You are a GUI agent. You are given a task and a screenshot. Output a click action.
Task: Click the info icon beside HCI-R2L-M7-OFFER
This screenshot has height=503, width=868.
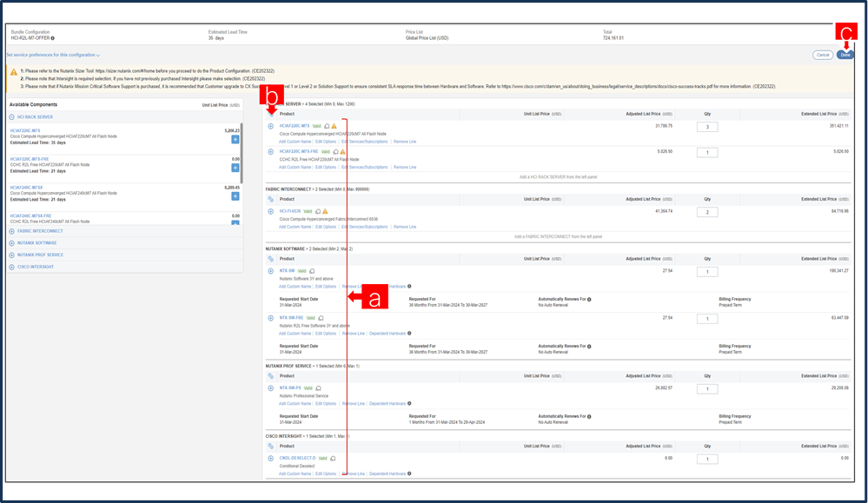coord(53,38)
